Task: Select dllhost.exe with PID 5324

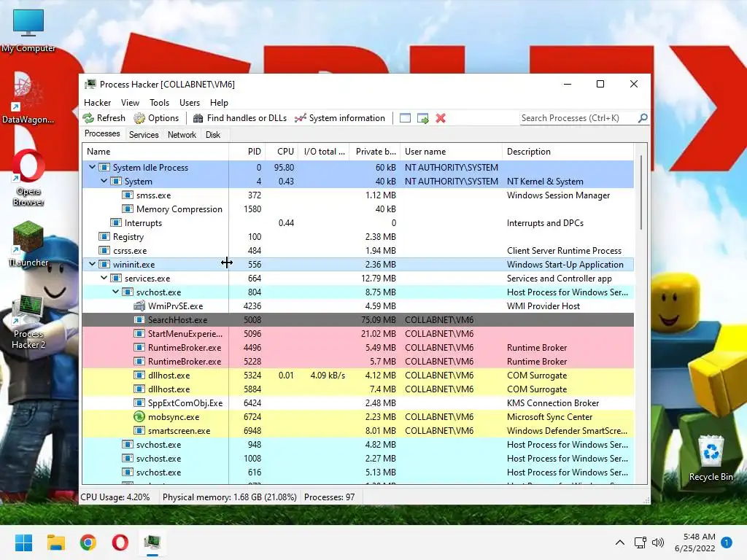Action: pyautogui.click(x=357, y=375)
